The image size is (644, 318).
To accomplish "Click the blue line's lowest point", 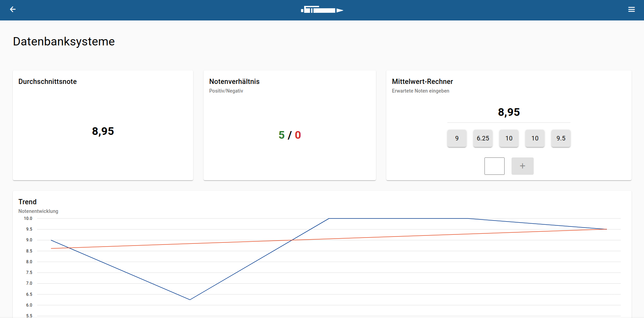I will [190, 300].
